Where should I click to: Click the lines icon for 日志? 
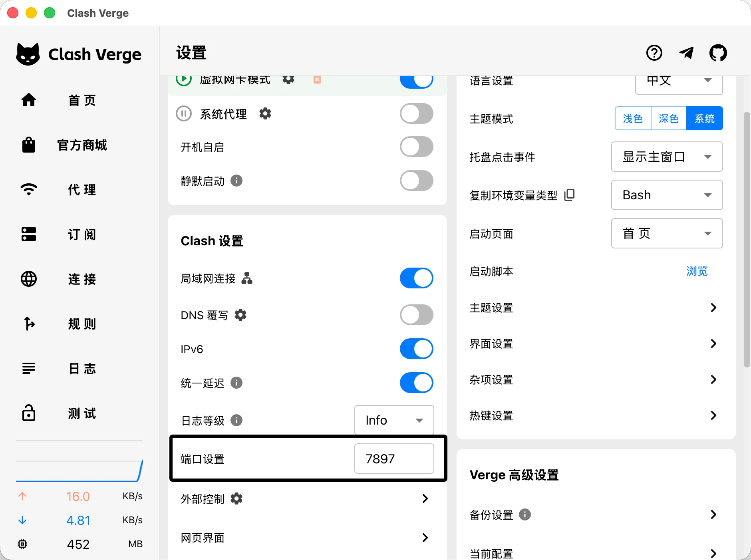[x=29, y=368]
